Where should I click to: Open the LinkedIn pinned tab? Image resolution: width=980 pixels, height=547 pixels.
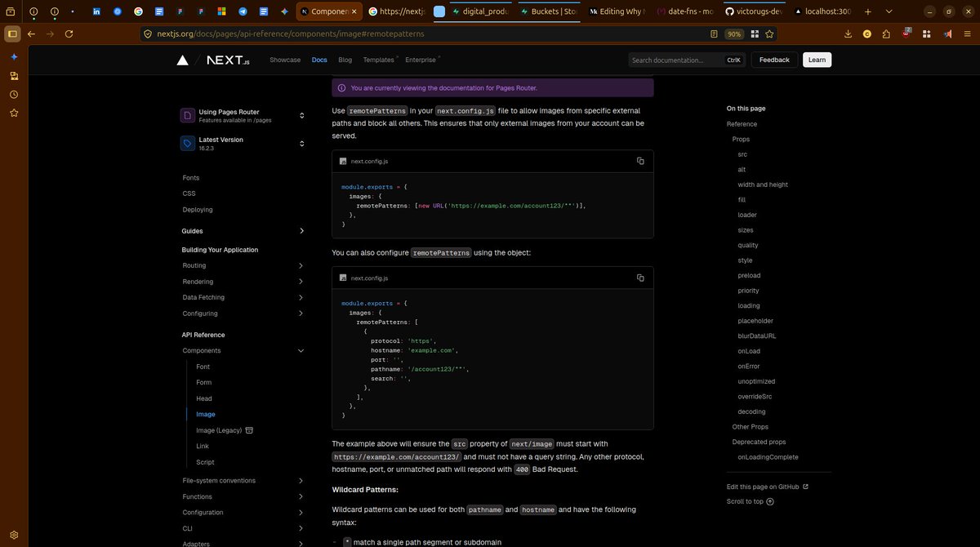click(96, 12)
